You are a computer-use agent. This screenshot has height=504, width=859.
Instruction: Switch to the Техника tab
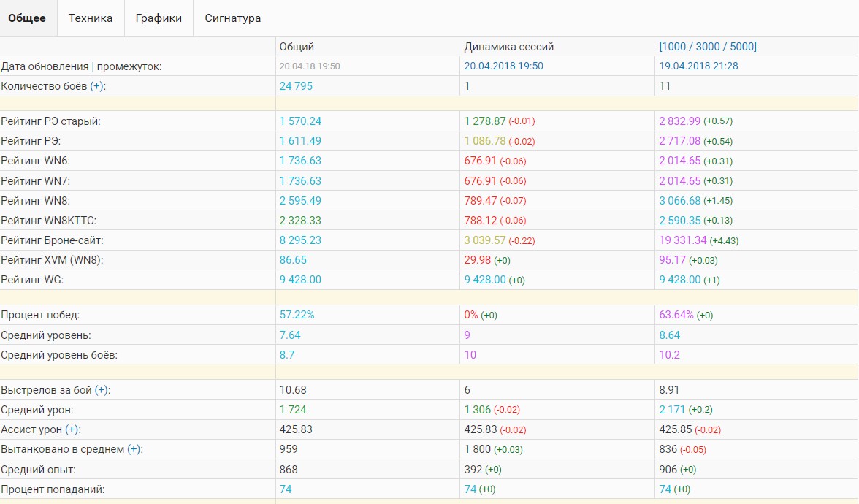(91, 18)
